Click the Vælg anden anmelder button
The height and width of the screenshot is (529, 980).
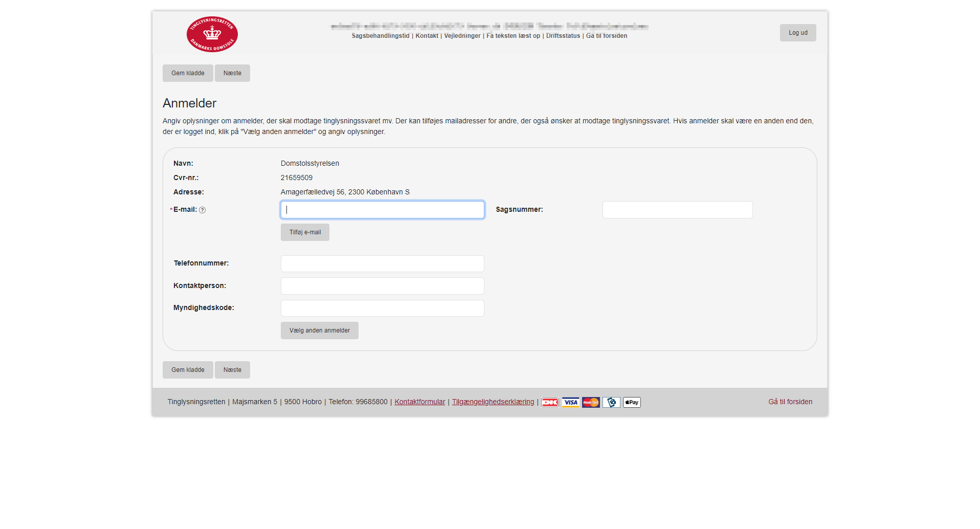click(x=319, y=330)
